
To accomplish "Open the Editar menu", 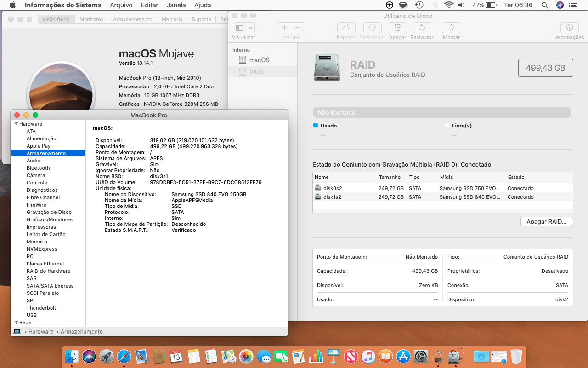I will (x=150, y=5).
